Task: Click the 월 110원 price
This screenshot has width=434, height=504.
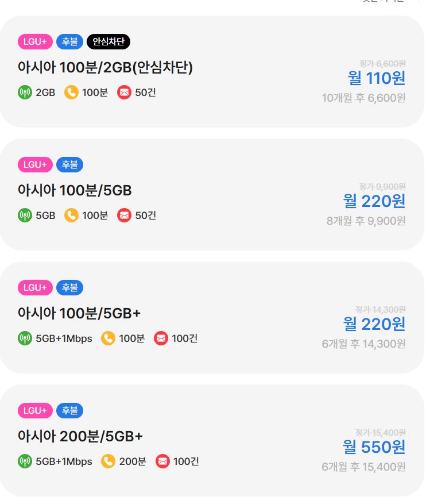Action: pyautogui.click(x=377, y=78)
